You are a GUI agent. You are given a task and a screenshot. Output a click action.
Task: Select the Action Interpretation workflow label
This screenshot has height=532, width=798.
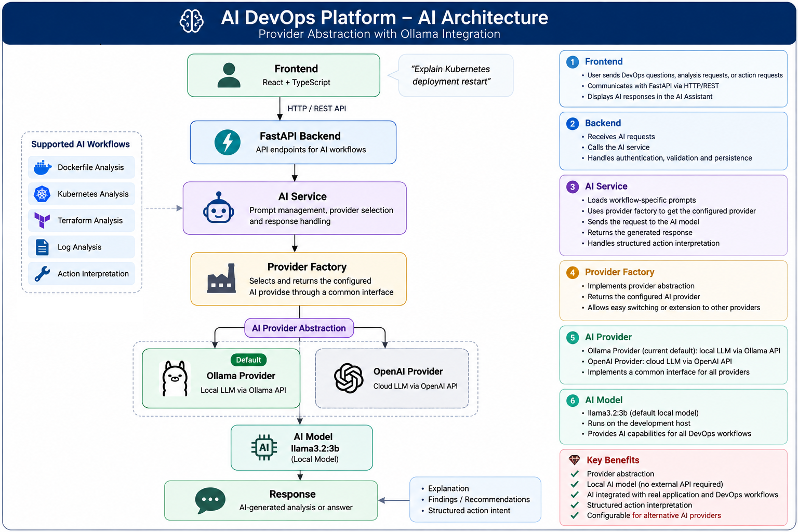pos(93,274)
